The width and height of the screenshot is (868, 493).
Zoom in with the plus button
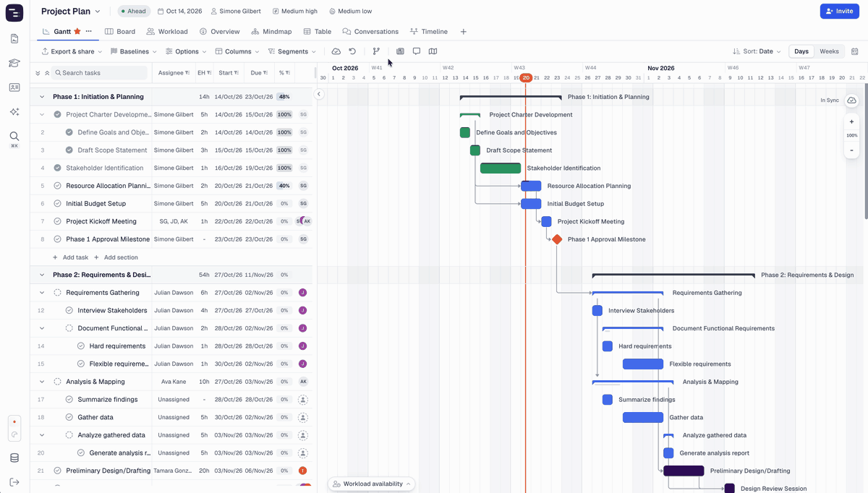pos(851,122)
